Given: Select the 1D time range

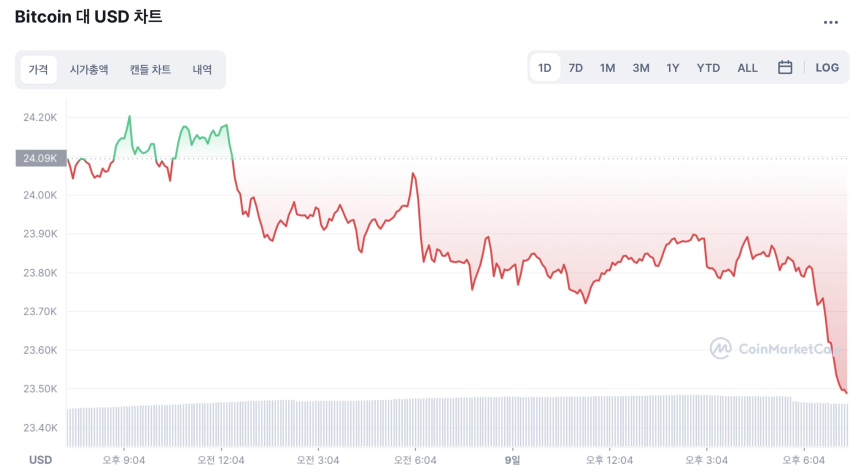Looking at the screenshot, I should click(x=545, y=68).
